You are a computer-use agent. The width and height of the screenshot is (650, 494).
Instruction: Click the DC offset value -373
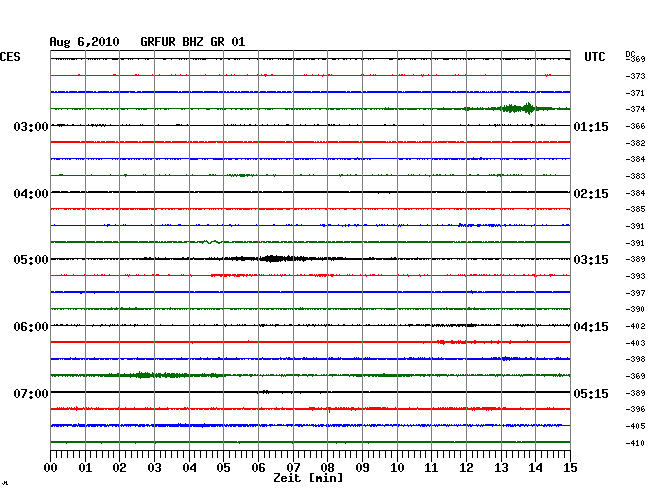635,76
